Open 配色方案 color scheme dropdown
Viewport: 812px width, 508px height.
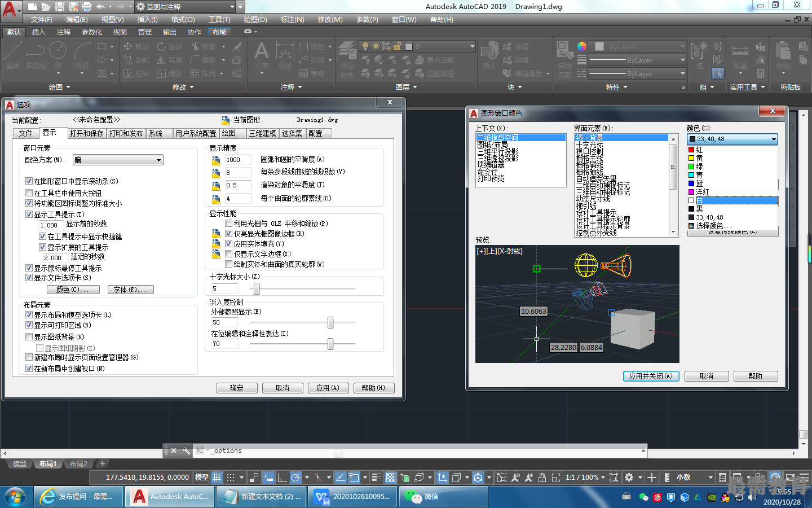point(118,160)
